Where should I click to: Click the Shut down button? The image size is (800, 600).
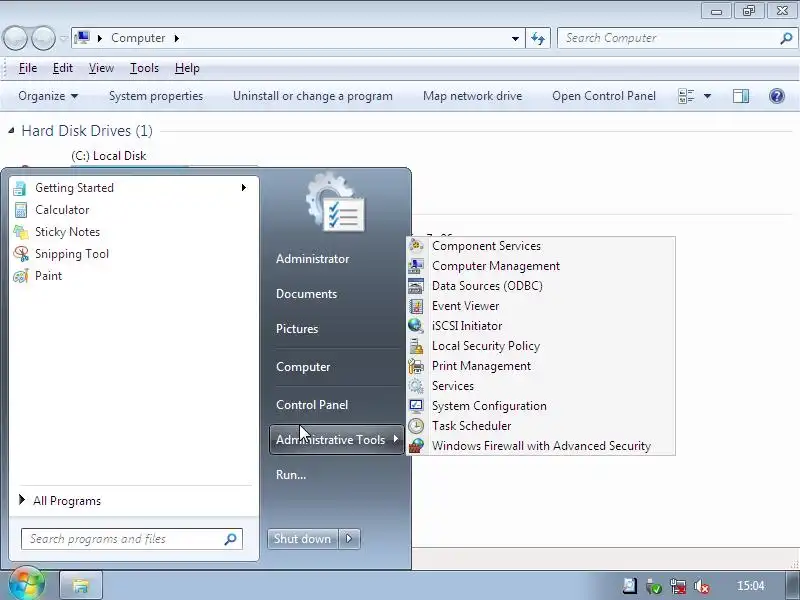pyautogui.click(x=303, y=539)
